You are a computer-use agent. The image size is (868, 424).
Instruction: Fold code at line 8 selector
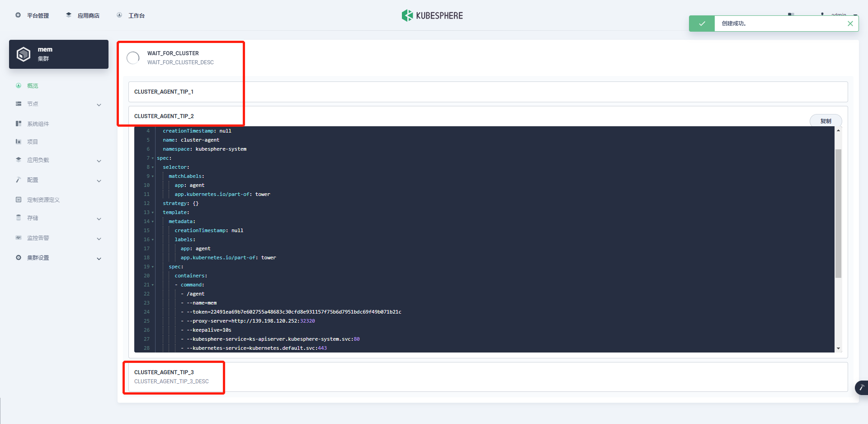click(x=153, y=167)
